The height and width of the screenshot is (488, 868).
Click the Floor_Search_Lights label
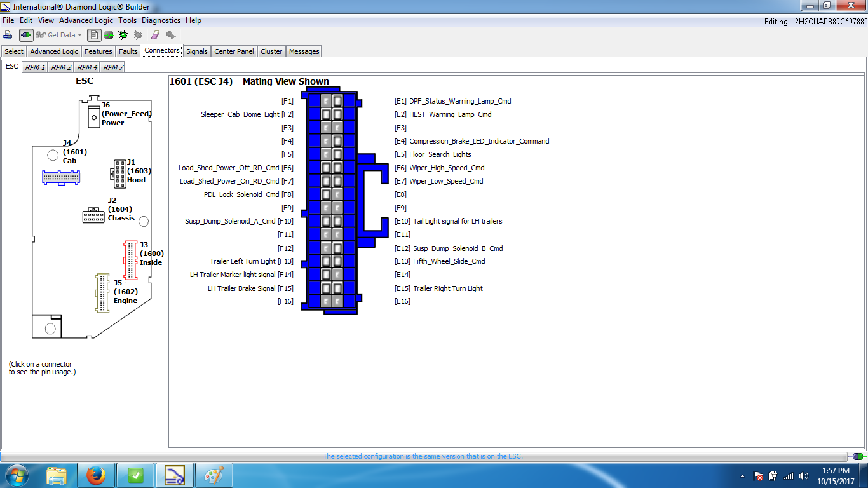click(440, 154)
